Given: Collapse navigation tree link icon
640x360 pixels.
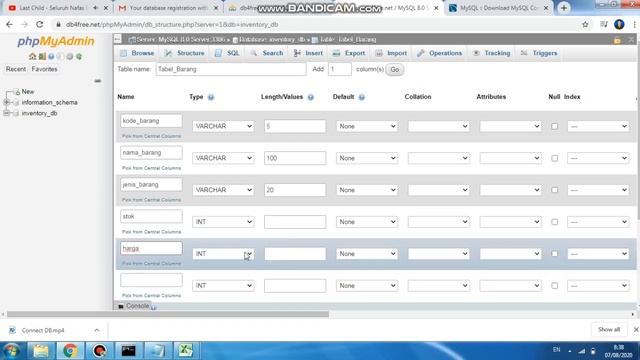Looking at the screenshot, I should click(98, 81).
